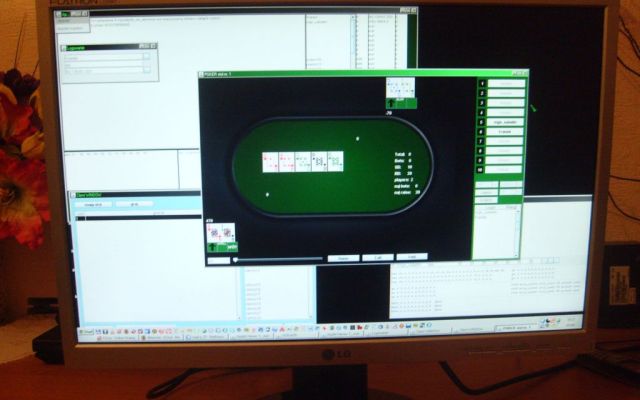
Task: Click the bet amount input field
Action: (218, 260)
